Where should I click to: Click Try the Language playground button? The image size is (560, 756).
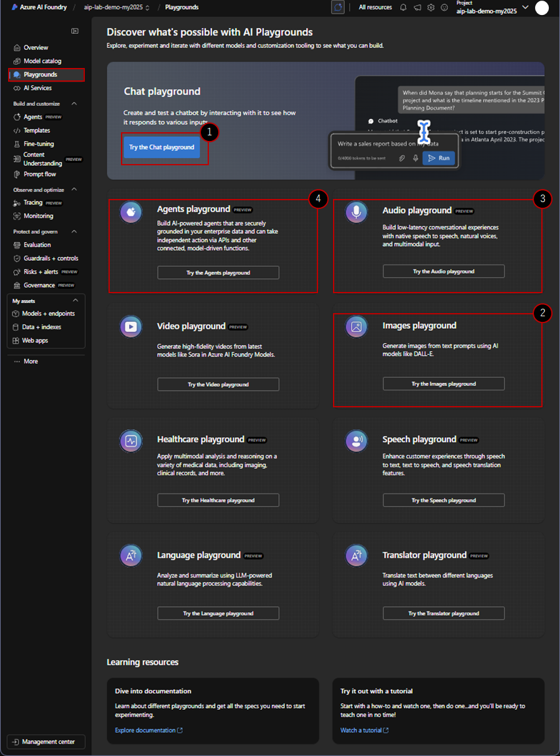[218, 613]
